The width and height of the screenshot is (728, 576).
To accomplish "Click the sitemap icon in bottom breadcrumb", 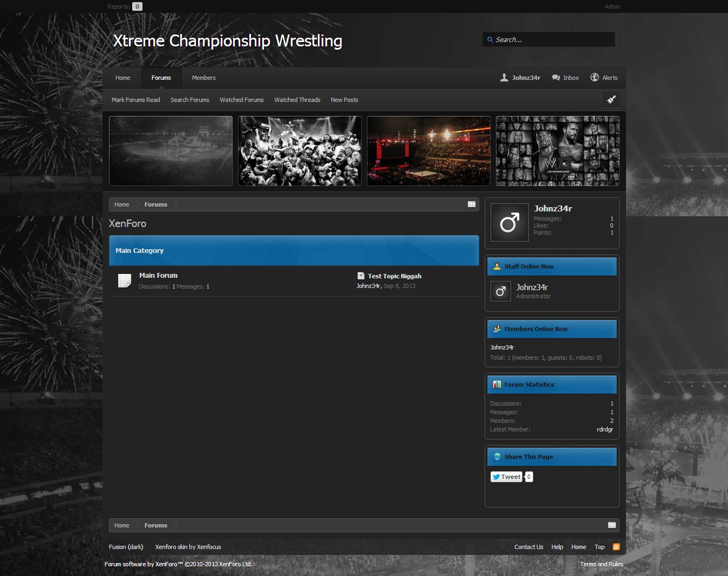I will tap(611, 525).
